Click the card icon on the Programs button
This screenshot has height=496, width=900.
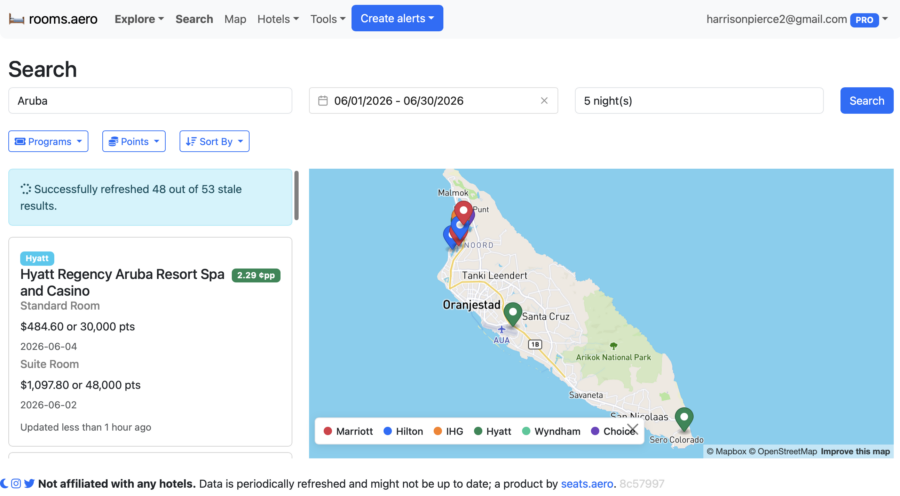[x=20, y=141]
